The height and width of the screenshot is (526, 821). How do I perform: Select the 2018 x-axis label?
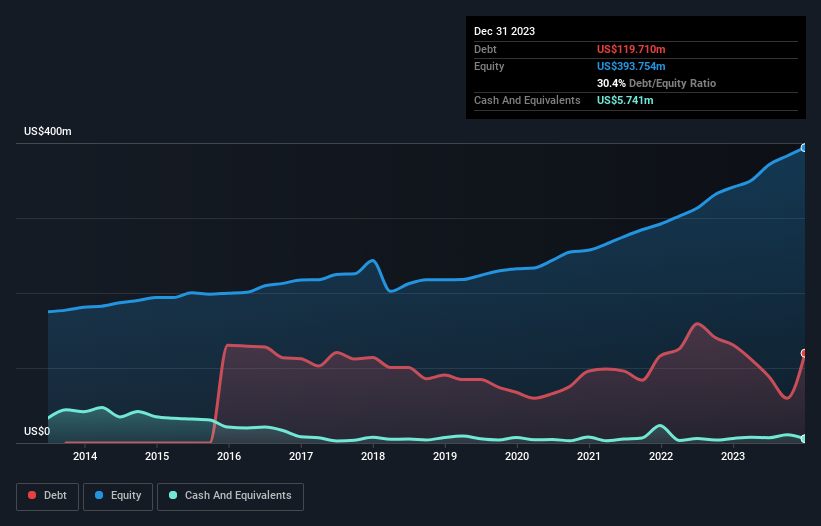(373, 456)
